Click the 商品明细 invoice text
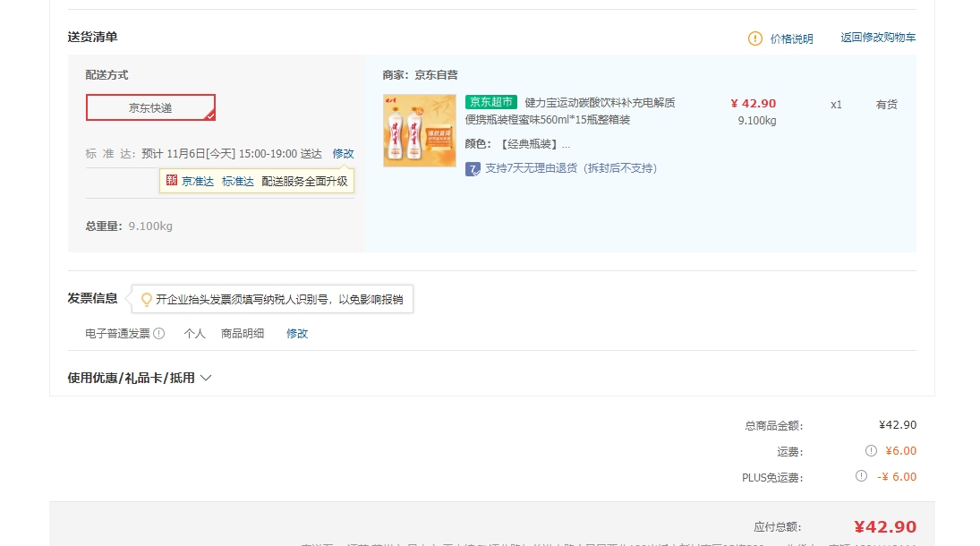This screenshot has height=546, width=980. [x=243, y=333]
